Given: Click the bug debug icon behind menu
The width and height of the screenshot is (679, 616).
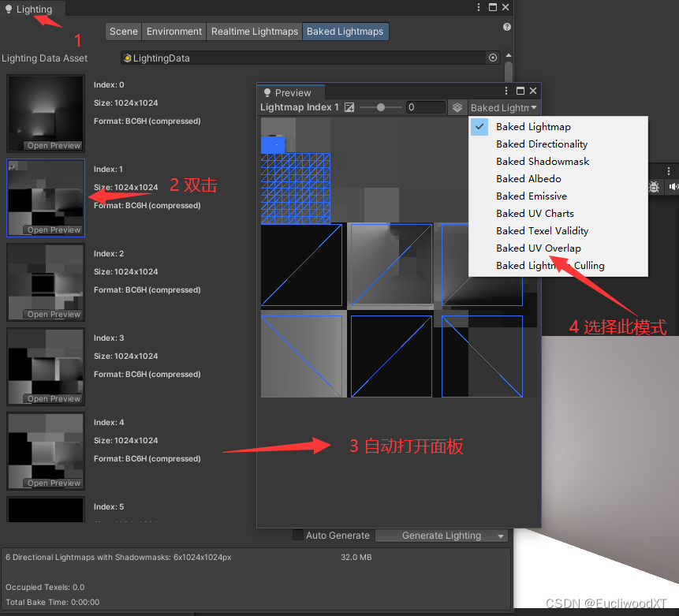Looking at the screenshot, I should (655, 187).
